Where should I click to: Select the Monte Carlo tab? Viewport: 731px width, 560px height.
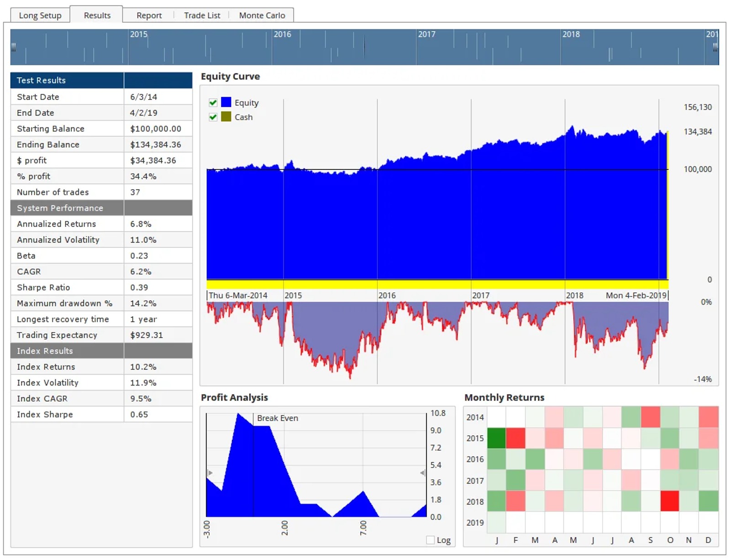(262, 15)
